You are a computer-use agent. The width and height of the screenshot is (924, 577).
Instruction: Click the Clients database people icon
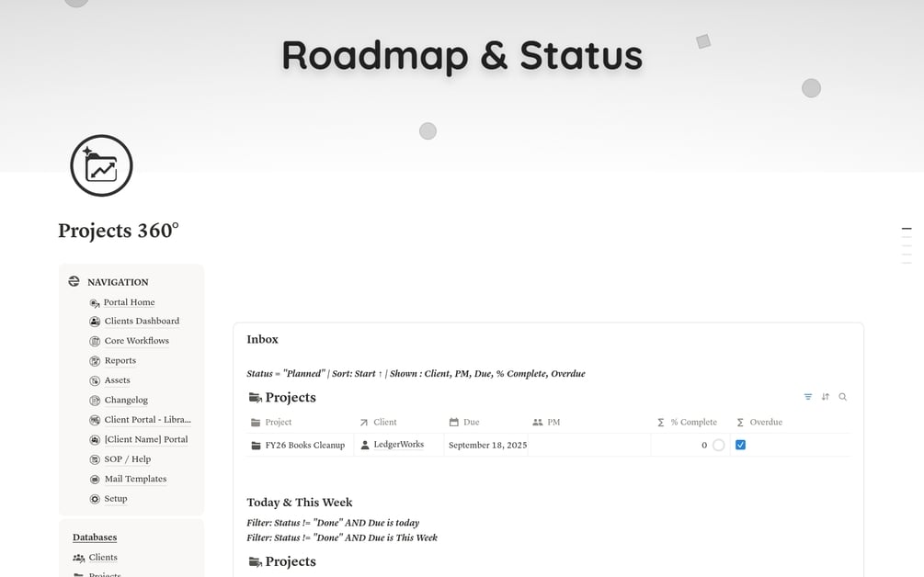point(78,558)
